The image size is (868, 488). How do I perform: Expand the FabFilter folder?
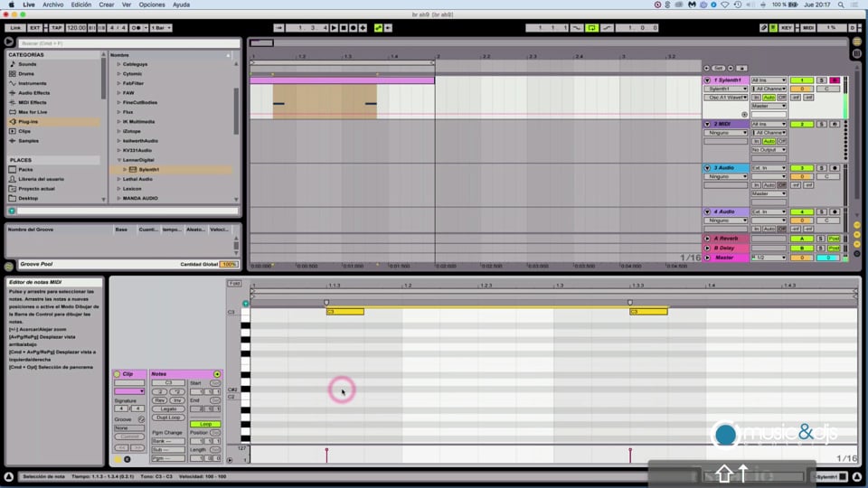click(118, 83)
